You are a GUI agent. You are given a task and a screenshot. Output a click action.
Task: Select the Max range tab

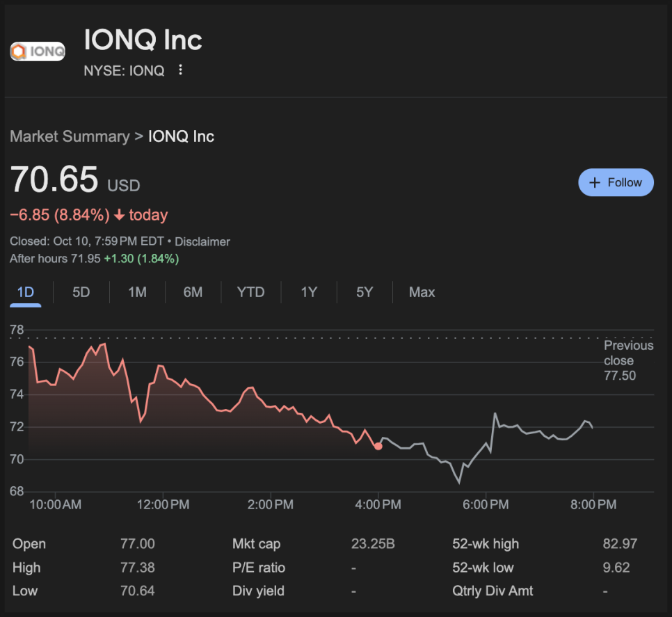coord(422,292)
